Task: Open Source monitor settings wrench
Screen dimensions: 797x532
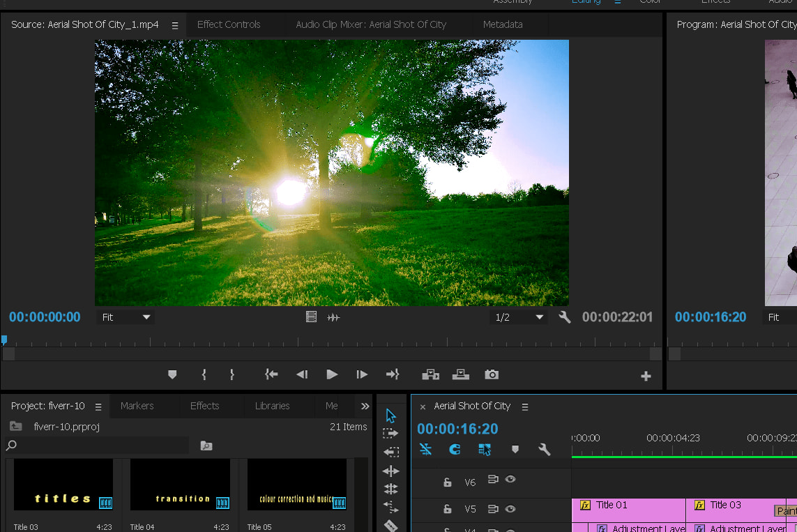Action: click(x=565, y=317)
